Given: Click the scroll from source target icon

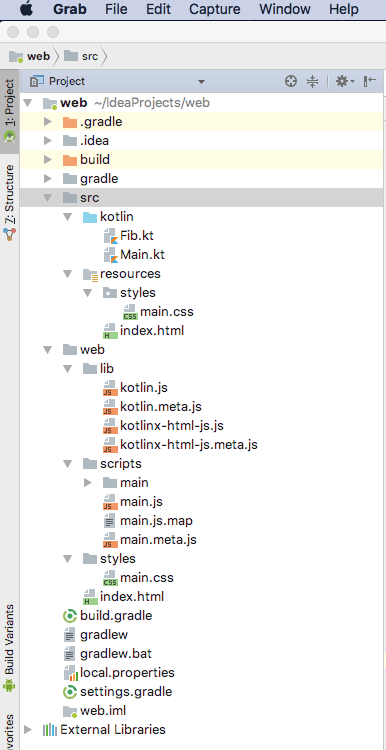Looking at the screenshot, I should coord(291,81).
